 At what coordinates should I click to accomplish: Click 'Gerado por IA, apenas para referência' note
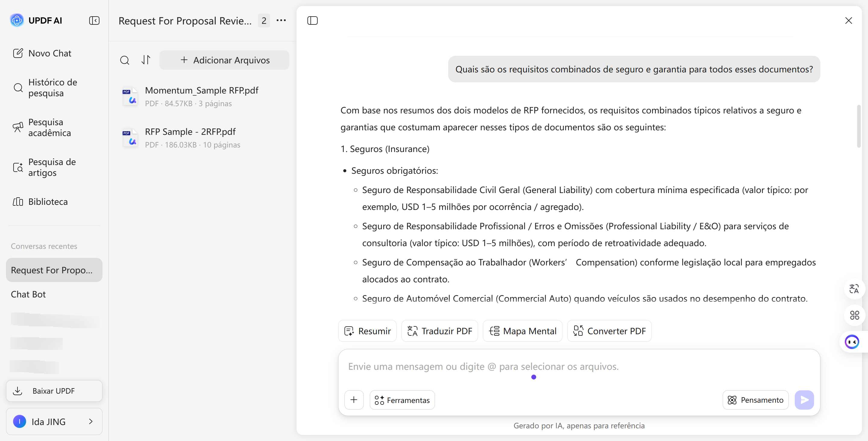pyautogui.click(x=579, y=426)
